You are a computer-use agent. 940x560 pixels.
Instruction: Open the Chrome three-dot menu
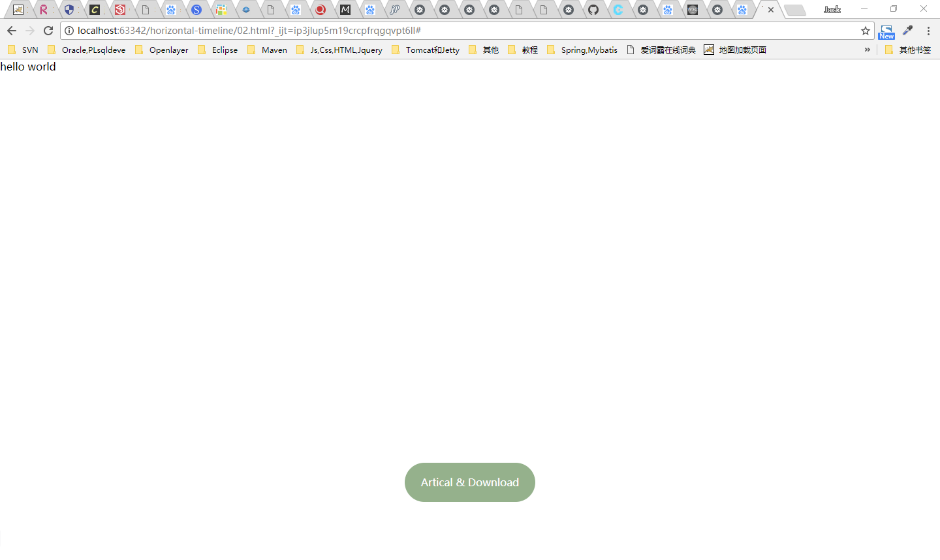tap(928, 31)
